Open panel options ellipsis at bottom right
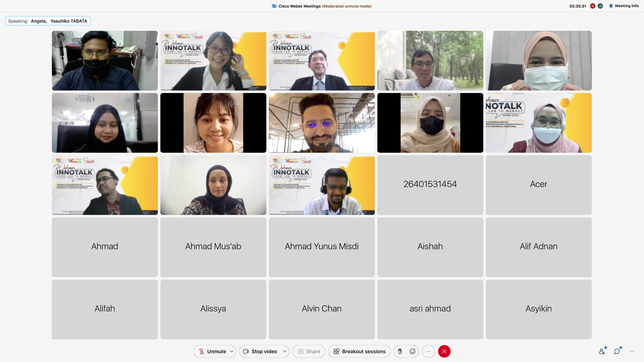 (632, 351)
